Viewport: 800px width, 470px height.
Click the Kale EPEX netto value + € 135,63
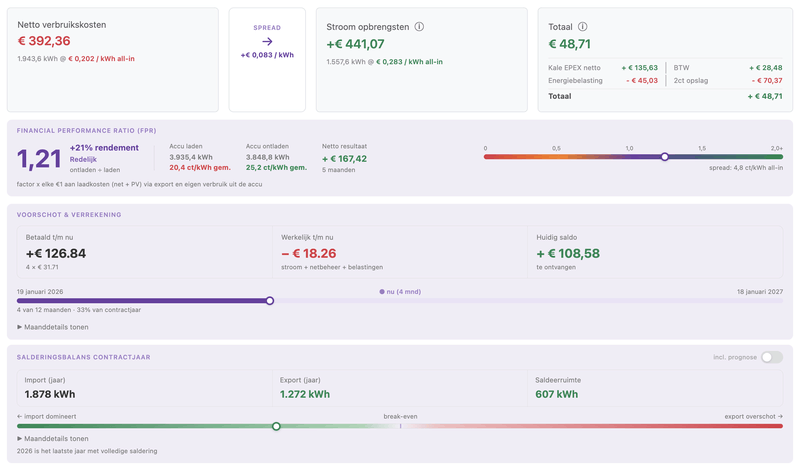pos(639,68)
